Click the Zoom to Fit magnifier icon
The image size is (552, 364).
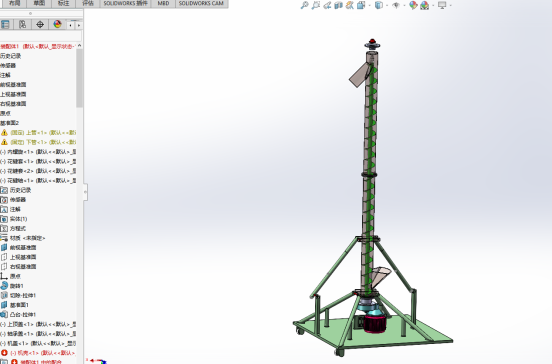304,5
